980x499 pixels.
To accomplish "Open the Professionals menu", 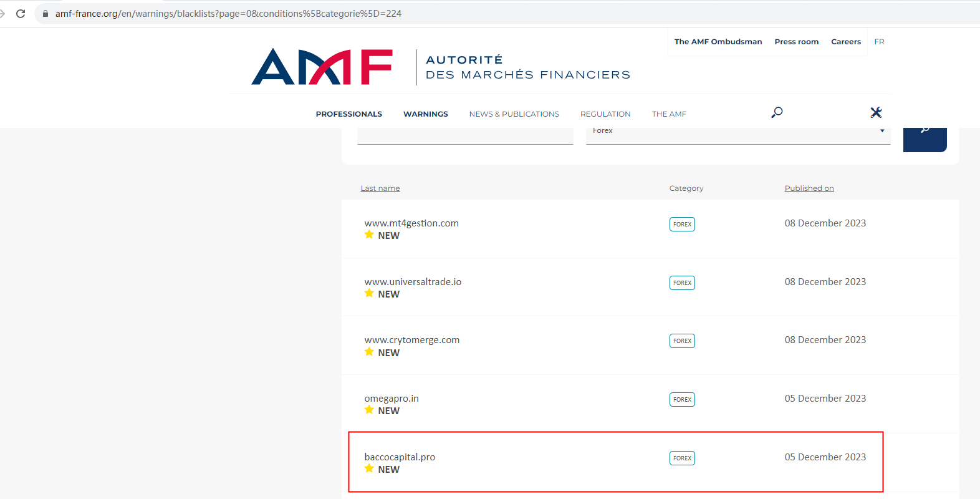I will 348,114.
